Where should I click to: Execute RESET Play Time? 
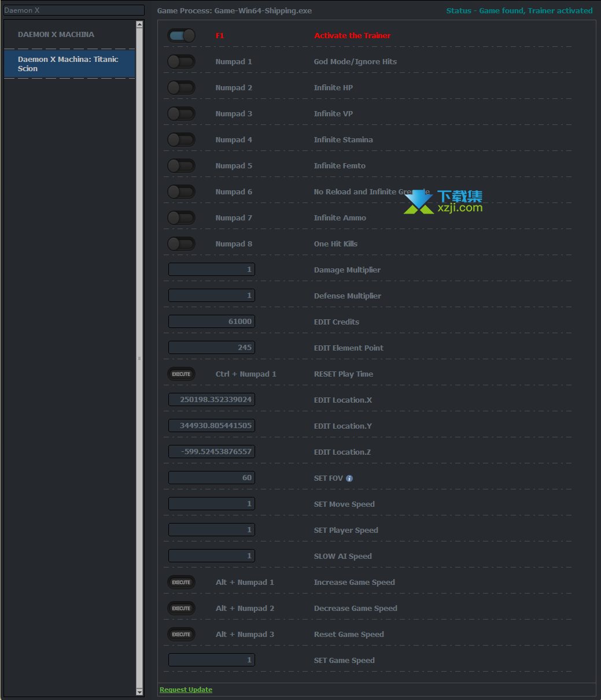(x=181, y=374)
